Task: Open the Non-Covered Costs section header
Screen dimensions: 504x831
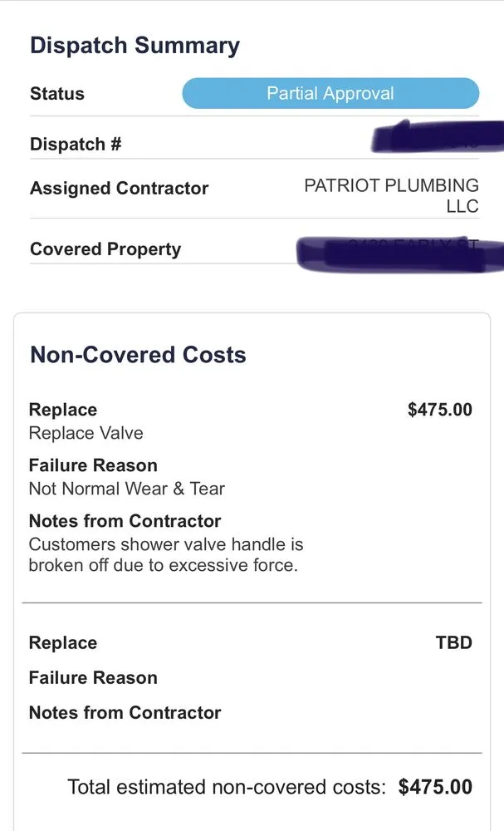Action: [138, 354]
